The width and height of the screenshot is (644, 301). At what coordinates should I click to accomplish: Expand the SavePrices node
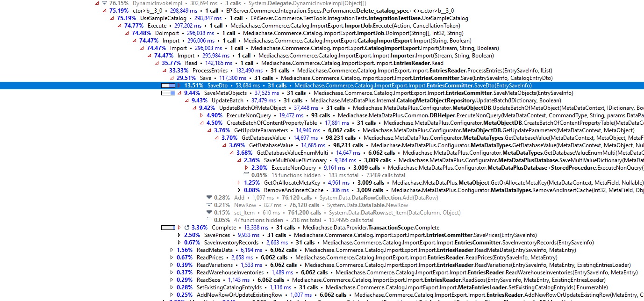coord(179,235)
